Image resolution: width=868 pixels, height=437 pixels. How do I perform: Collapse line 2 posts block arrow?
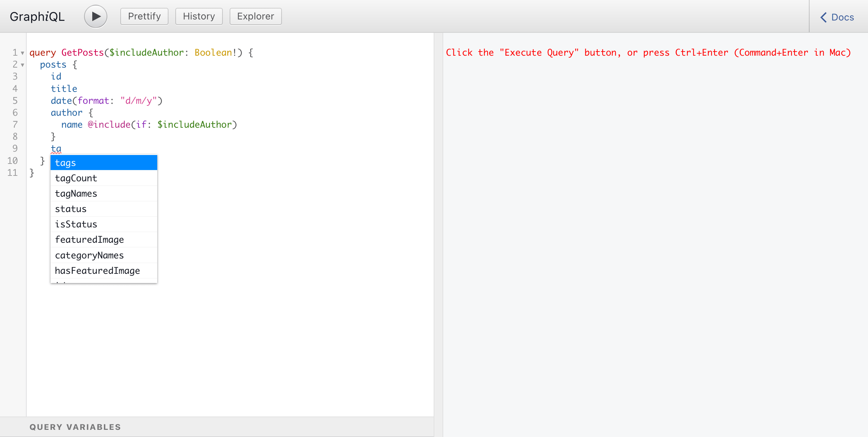click(x=23, y=65)
